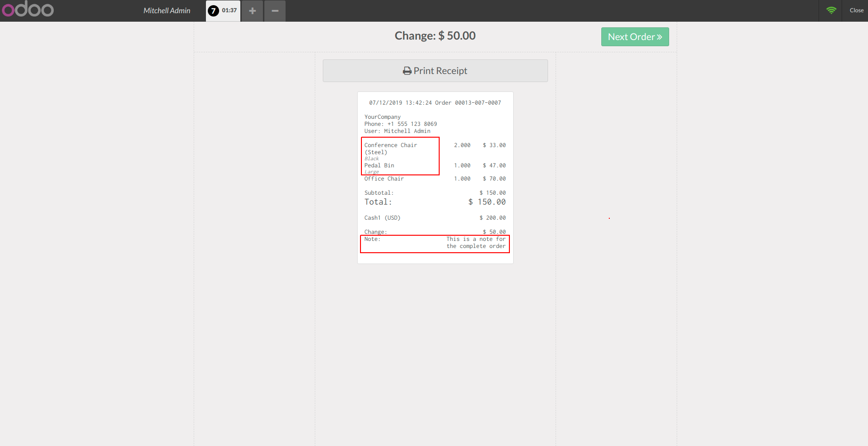Click the order note text on receipt

476,242
